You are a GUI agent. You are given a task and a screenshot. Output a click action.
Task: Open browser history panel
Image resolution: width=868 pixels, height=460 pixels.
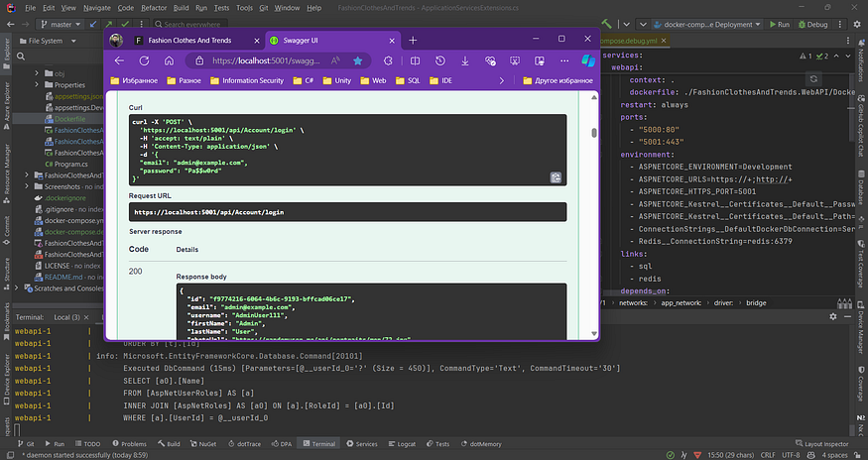point(440,60)
